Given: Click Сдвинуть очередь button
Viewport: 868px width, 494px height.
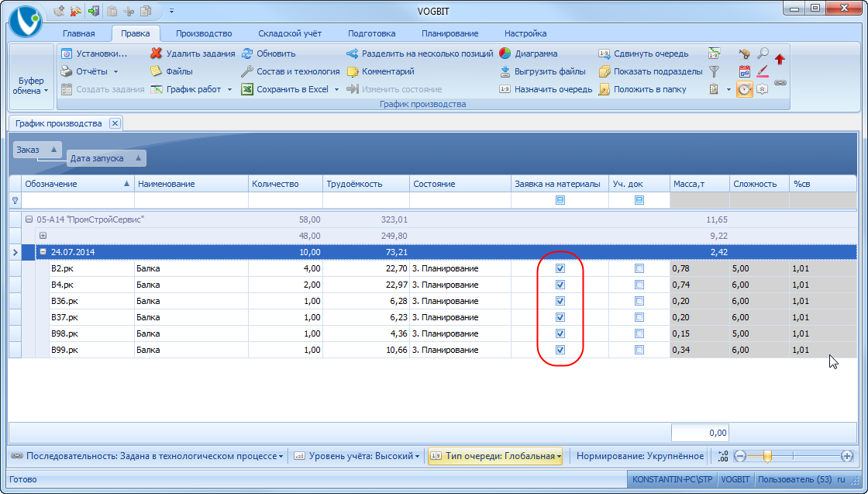Looking at the screenshot, I should pyautogui.click(x=644, y=54).
